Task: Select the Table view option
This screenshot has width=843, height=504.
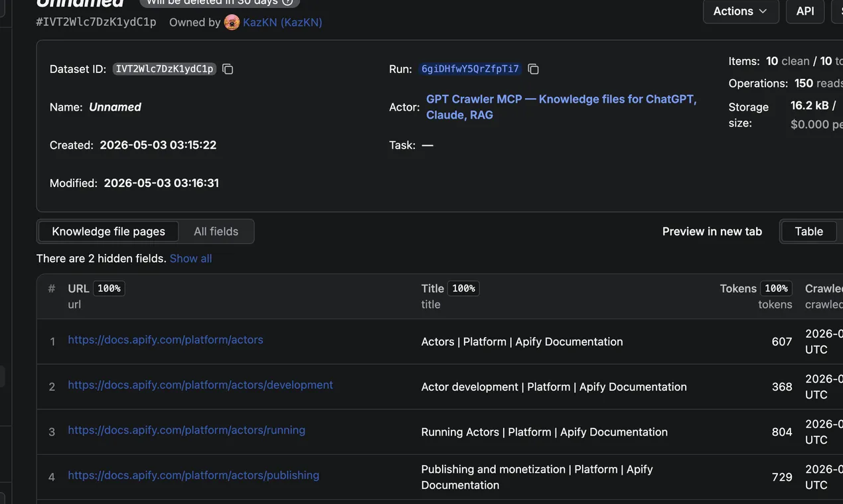Action: [x=808, y=231]
